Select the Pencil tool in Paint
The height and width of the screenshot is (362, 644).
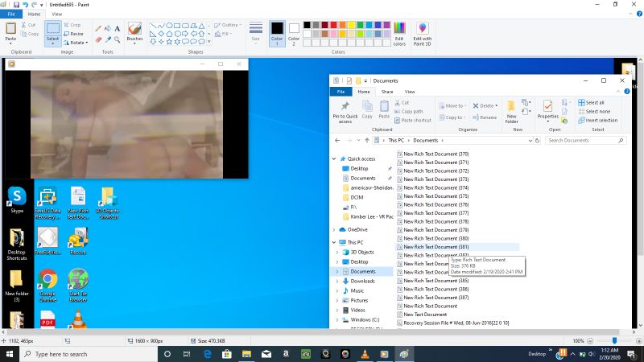[98, 28]
